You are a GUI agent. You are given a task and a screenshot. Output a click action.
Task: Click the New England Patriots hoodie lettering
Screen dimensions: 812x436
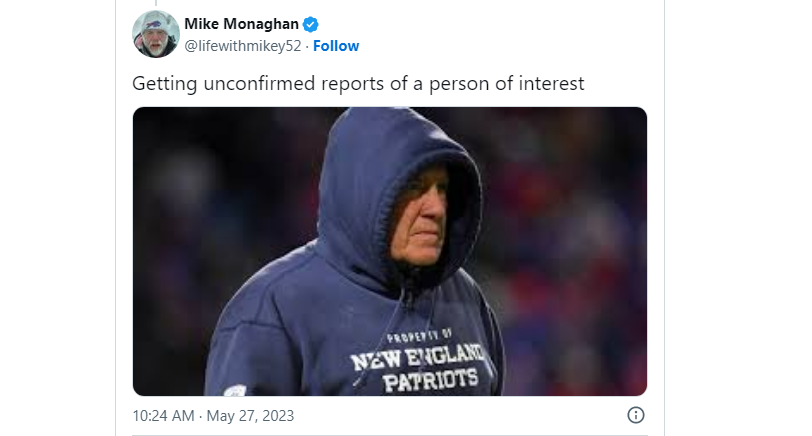419,368
